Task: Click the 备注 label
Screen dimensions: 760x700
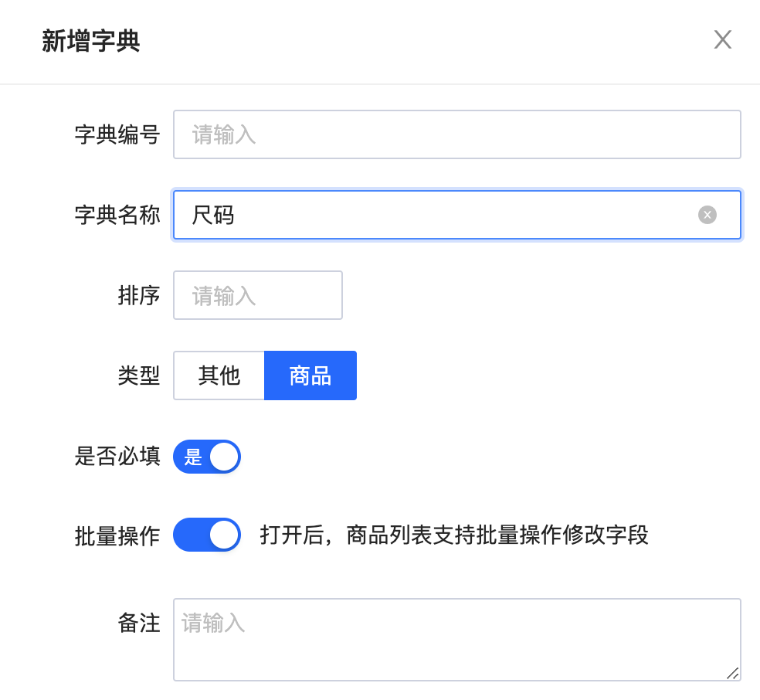Action: click(x=139, y=623)
